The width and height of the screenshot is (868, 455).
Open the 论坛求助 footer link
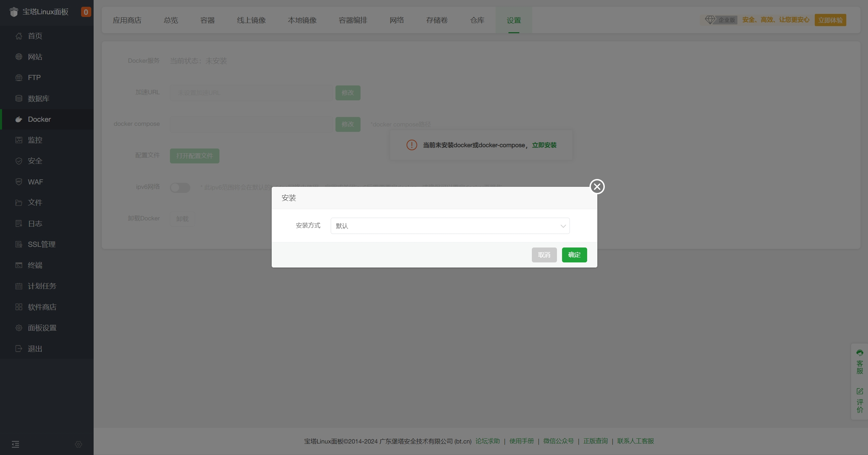tap(487, 441)
